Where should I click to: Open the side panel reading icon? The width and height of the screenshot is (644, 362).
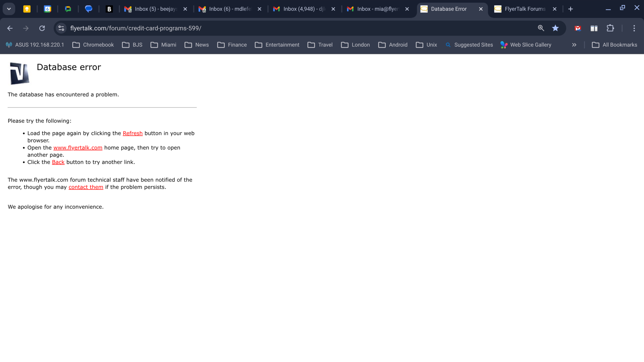click(x=594, y=28)
